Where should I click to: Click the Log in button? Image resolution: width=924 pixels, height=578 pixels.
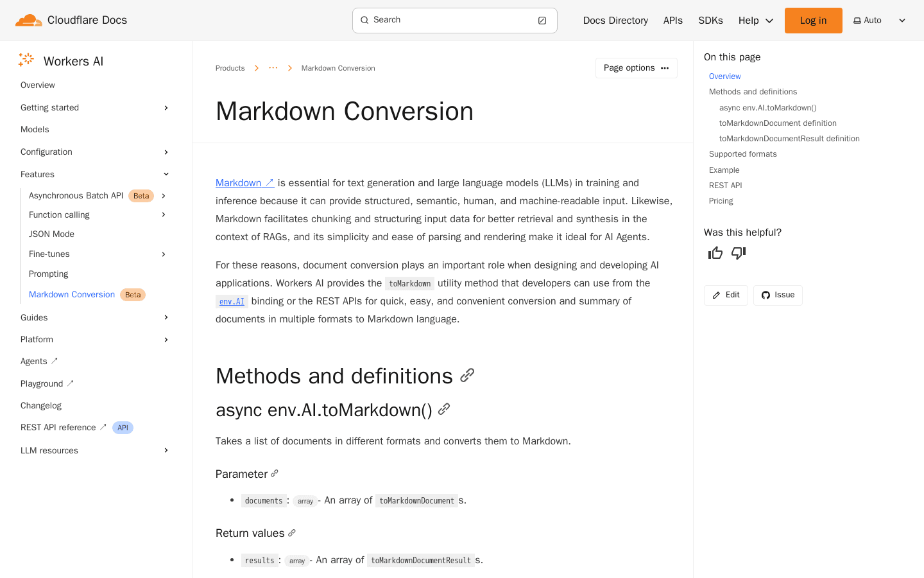point(813,20)
